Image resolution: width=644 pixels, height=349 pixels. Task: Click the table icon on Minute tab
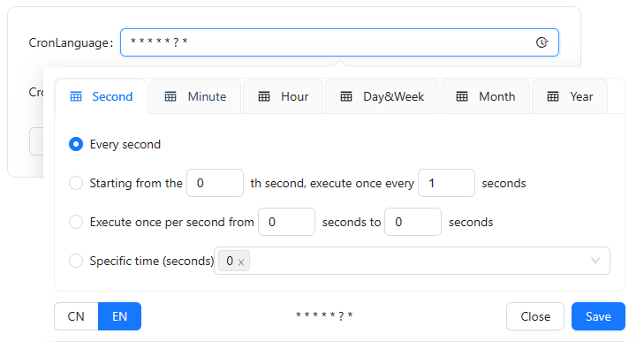[x=170, y=96]
